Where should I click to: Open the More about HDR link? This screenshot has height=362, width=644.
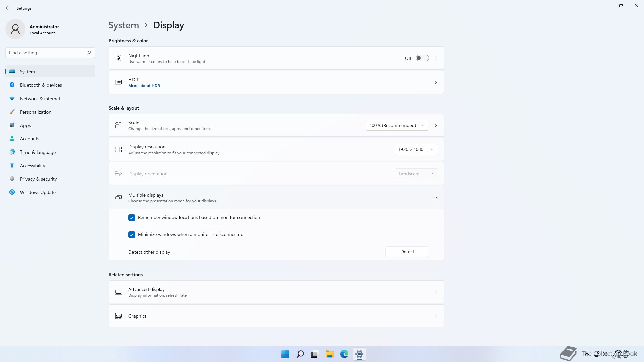(x=144, y=86)
